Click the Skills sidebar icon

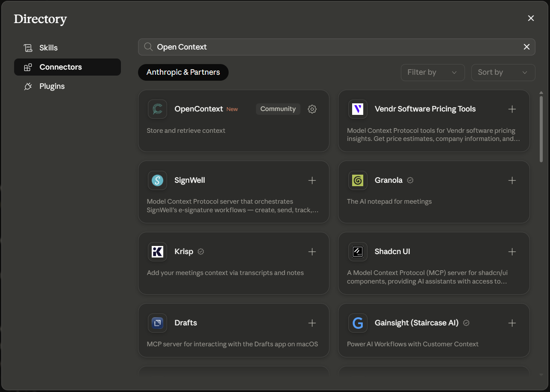(28, 48)
